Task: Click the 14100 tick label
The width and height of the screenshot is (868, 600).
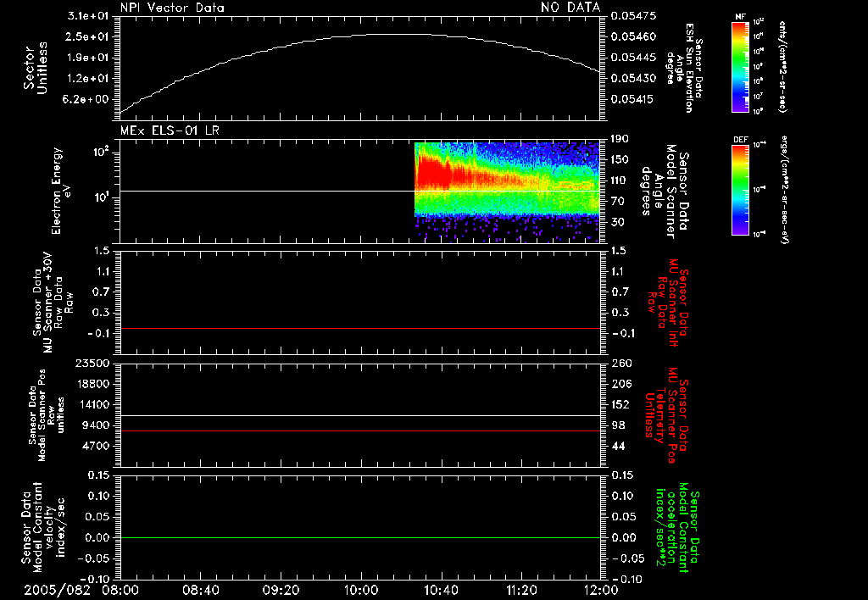Action: click(x=92, y=404)
